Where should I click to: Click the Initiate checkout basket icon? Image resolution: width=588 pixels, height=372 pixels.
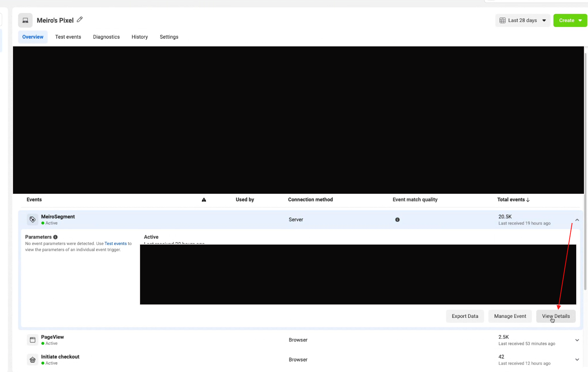tap(33, 360)
